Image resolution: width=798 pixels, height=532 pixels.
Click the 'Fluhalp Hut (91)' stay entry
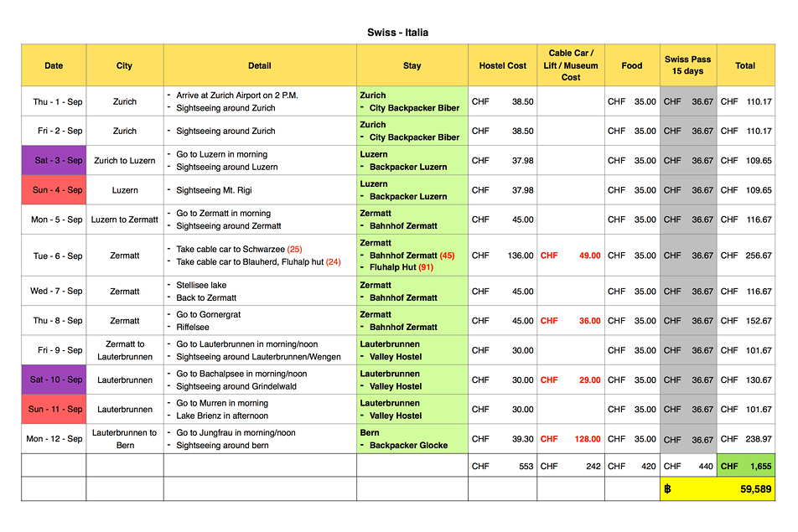(401, 267)
